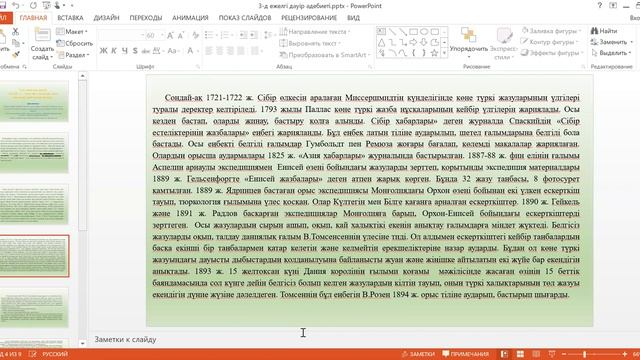Open the font size 60 dropdown
This screenshot has width=640, height=360.
click(x=162, y=36)
